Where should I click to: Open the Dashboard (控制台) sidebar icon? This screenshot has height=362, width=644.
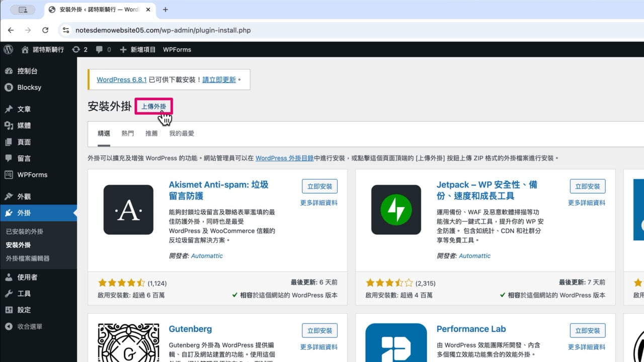pyautogui.click(x=9, y=70)
